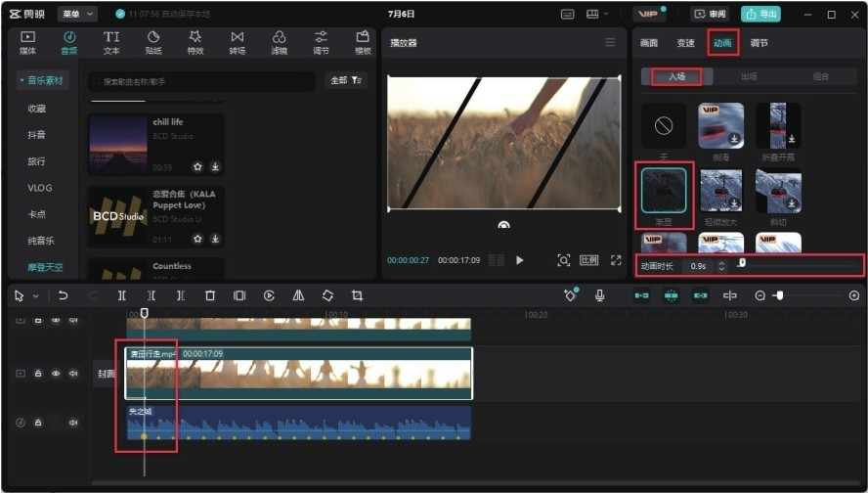This screenshot has width=868, height=493.
Task: Click the 导出 export button
Action: (760, 14)
